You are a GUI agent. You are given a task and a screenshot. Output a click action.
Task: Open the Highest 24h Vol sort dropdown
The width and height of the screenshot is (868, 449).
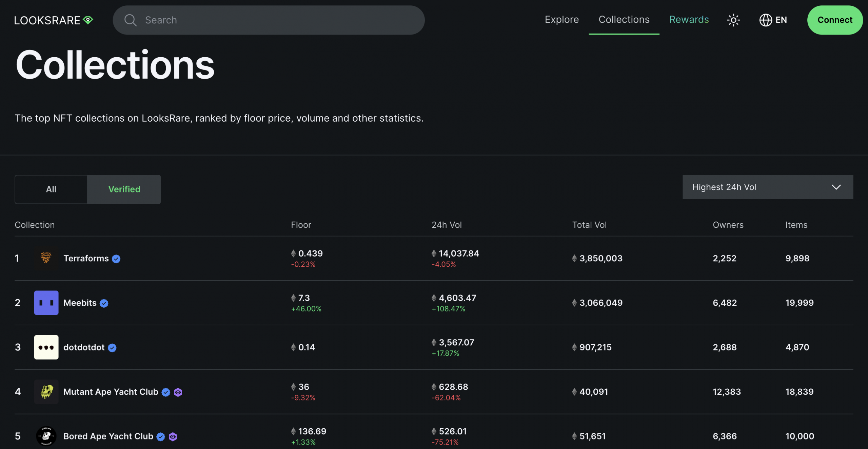768,187
